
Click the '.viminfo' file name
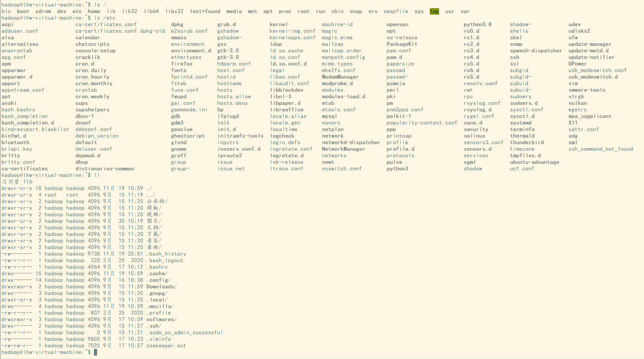(159, 339)
